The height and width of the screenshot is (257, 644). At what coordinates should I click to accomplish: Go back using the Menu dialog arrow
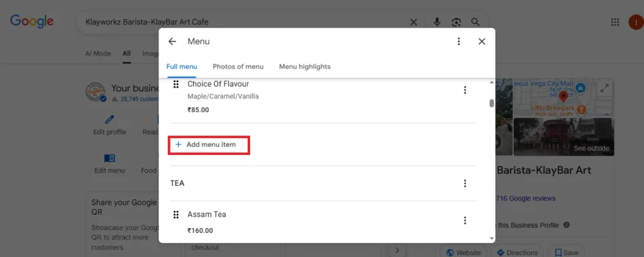point(172,42)
